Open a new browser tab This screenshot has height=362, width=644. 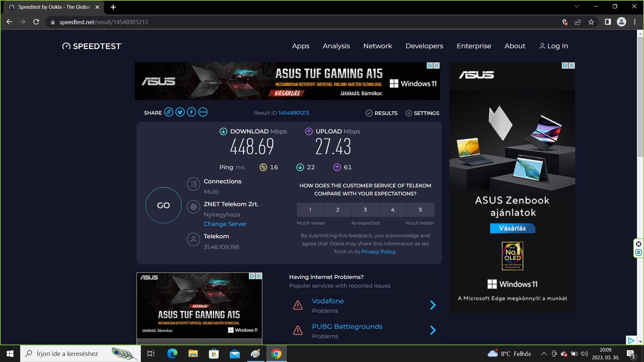click(x=113, y=7)
